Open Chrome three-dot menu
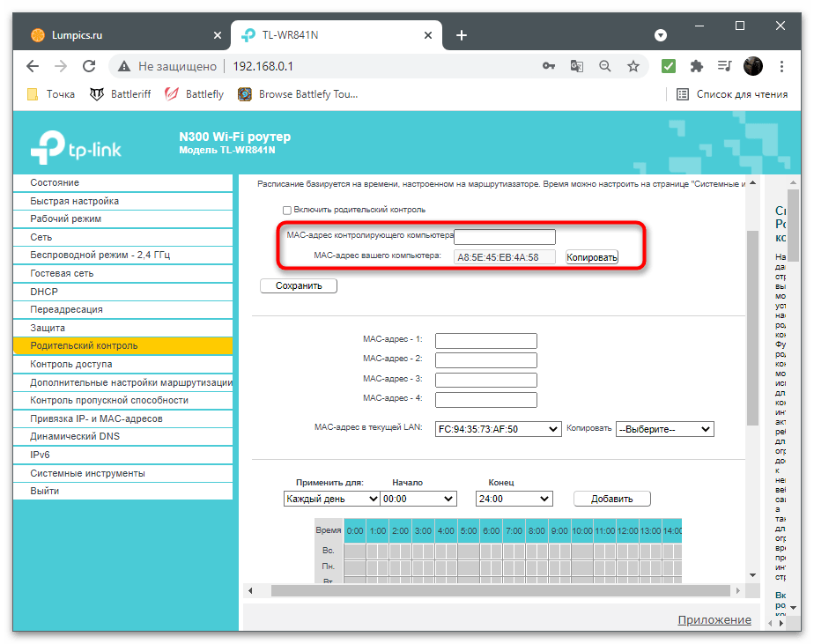The image size is (814, 644). tap(781, 66)
